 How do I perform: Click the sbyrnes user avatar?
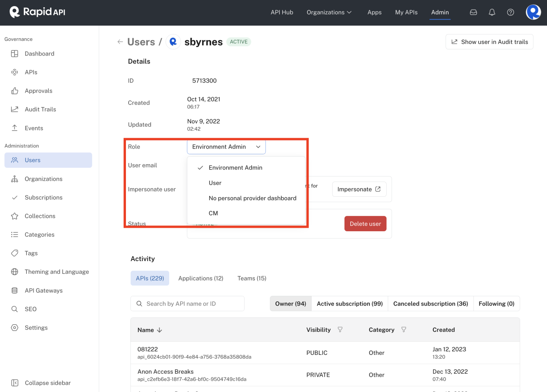(x=173, y=42)
